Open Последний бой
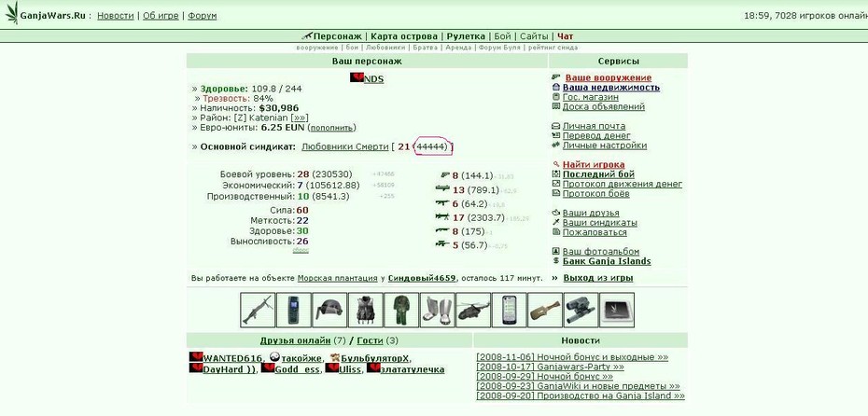The height and width of the screenshot is (416, 868). 598,174
